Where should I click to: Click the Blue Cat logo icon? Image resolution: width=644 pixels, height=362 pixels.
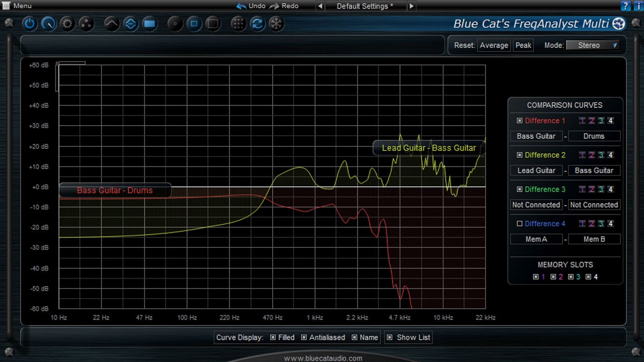click(619, 23)
